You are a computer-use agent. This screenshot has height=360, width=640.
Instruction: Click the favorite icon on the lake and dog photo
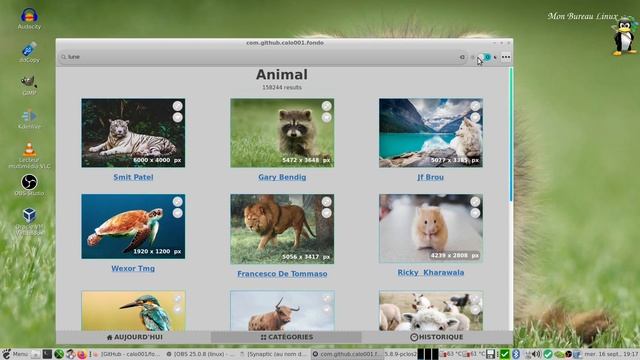(475, 118)
